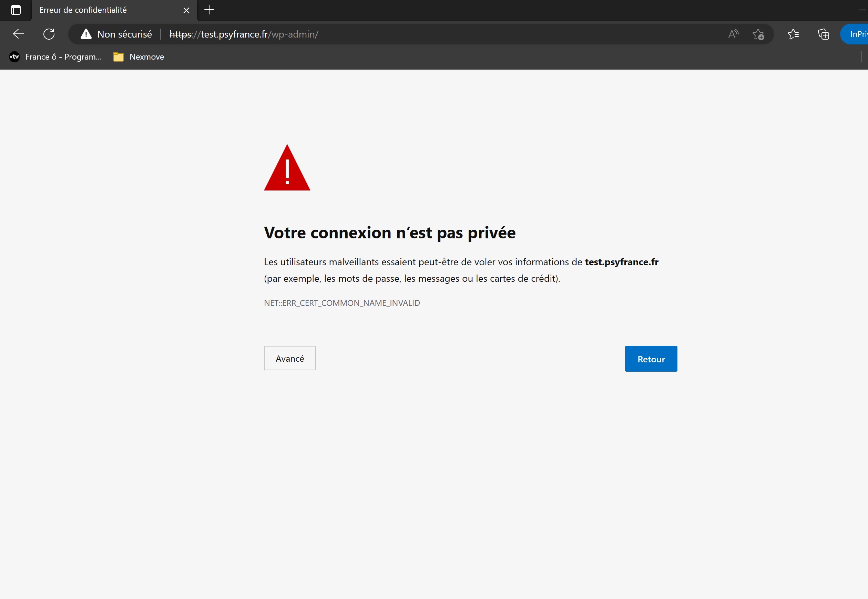Add page to favorites star icon
868x599 pixels.
click(758, 34)
